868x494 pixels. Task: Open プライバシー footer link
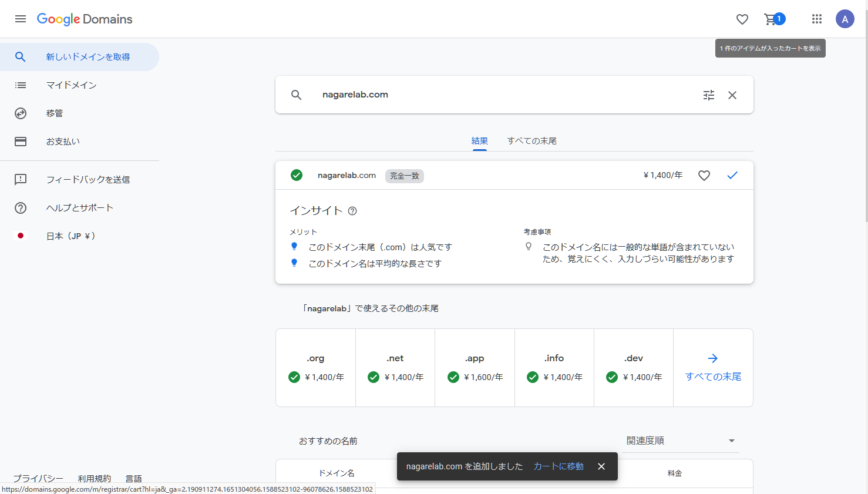(x=38, y=479)
